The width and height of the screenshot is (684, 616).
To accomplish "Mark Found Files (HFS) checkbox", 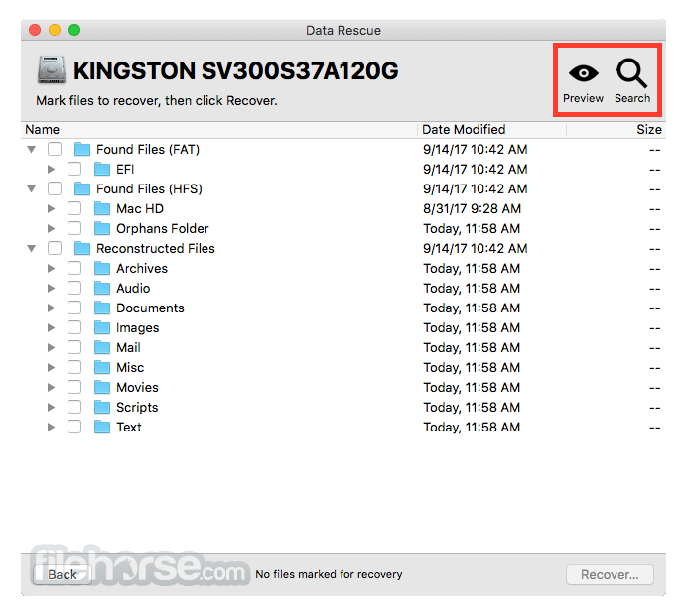I will [55, 188].
